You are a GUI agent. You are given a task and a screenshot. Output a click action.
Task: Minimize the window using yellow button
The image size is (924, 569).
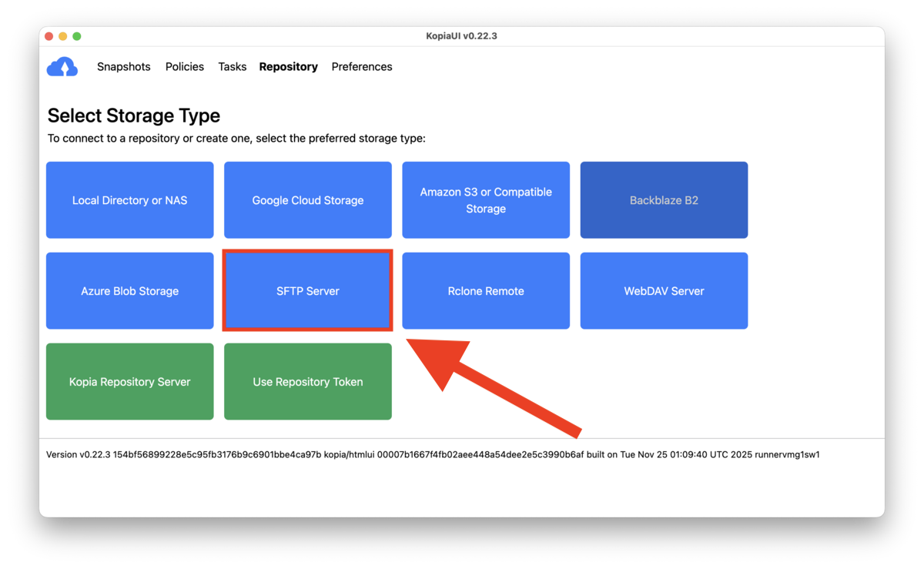point(63,36)
